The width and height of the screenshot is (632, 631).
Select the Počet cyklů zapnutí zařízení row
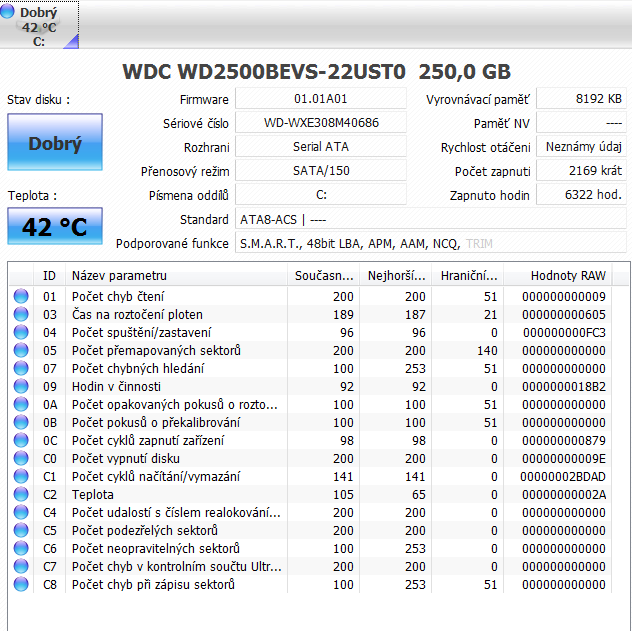(310, 440)
